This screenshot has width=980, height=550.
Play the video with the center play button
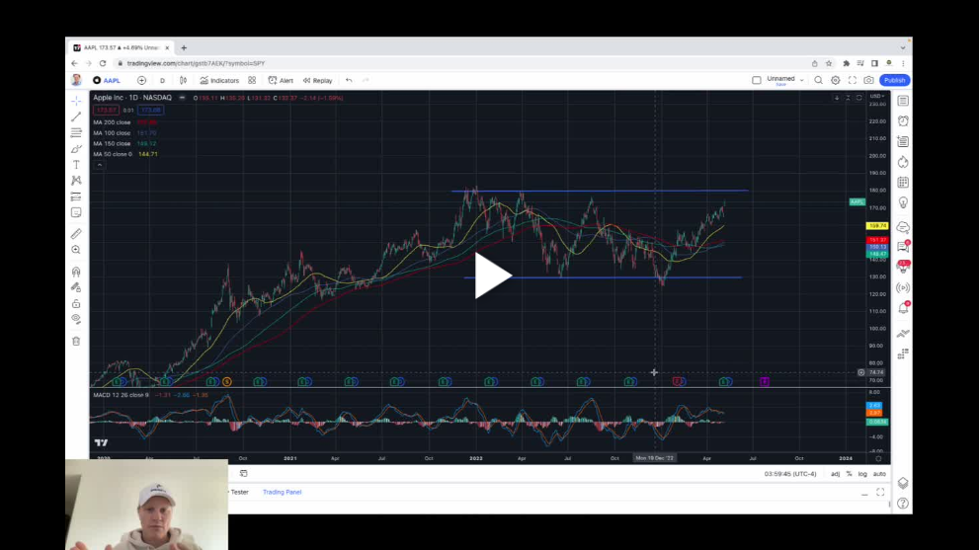493,275
